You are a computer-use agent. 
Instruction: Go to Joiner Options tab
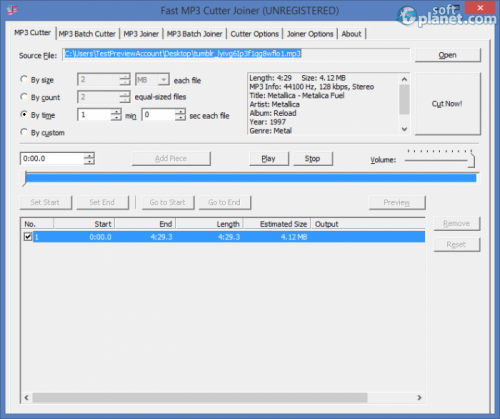[310, 34]
